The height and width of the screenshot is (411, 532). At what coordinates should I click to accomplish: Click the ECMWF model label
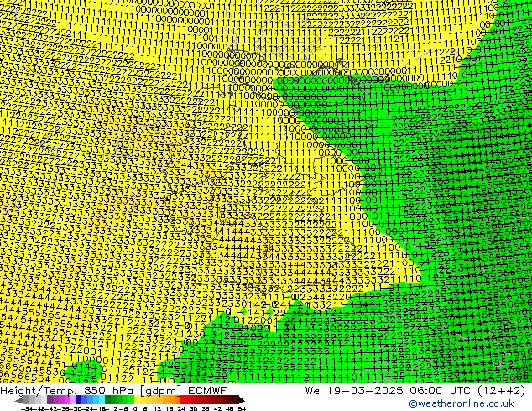pos(207,391)
